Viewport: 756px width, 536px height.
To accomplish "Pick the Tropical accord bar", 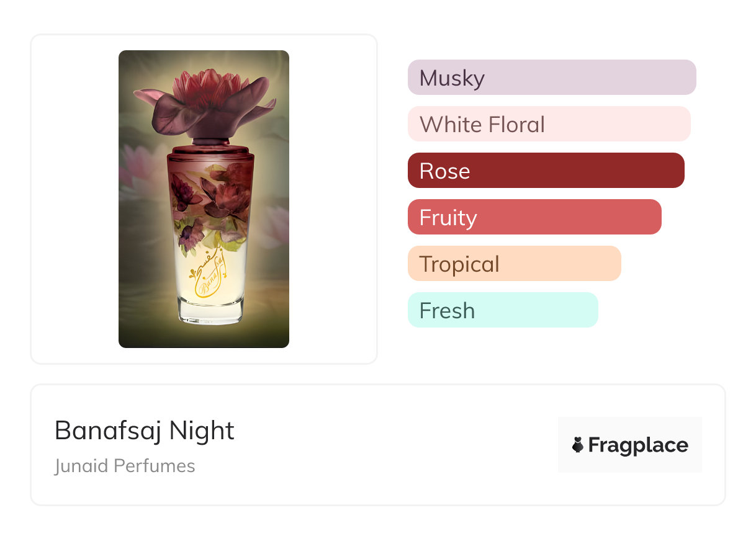I will pos(514,264).
